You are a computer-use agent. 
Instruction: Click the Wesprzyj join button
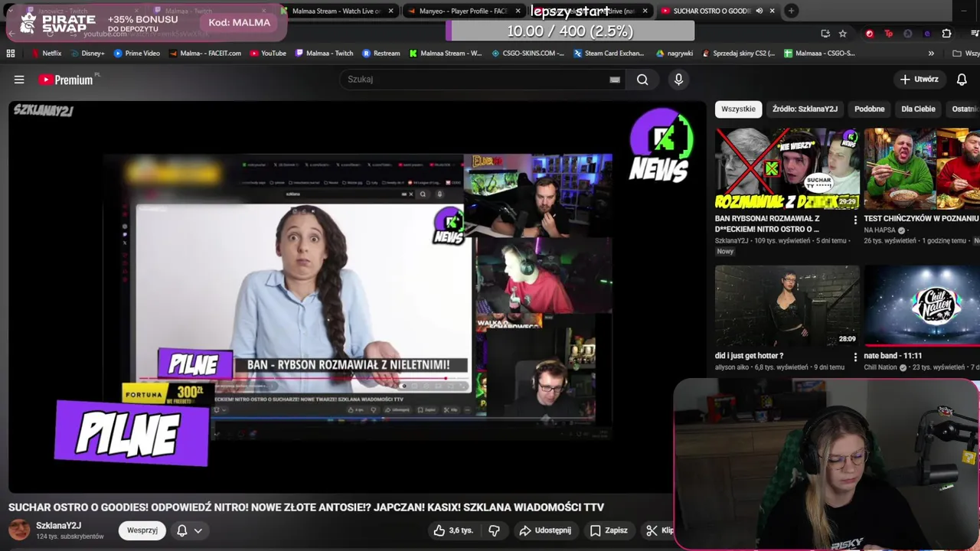tap(142, 530)
